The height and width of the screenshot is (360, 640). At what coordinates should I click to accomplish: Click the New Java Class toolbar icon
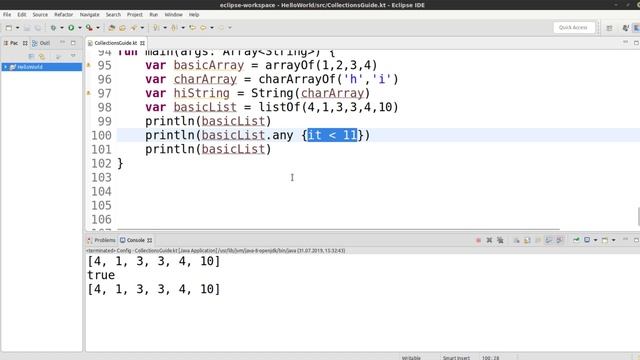[x=122, y=28]
